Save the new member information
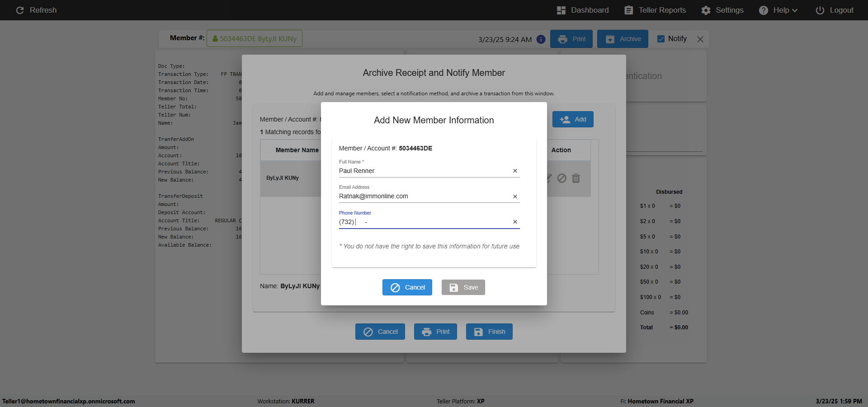Viewport: 868px width, 407px height. point(463,287)
